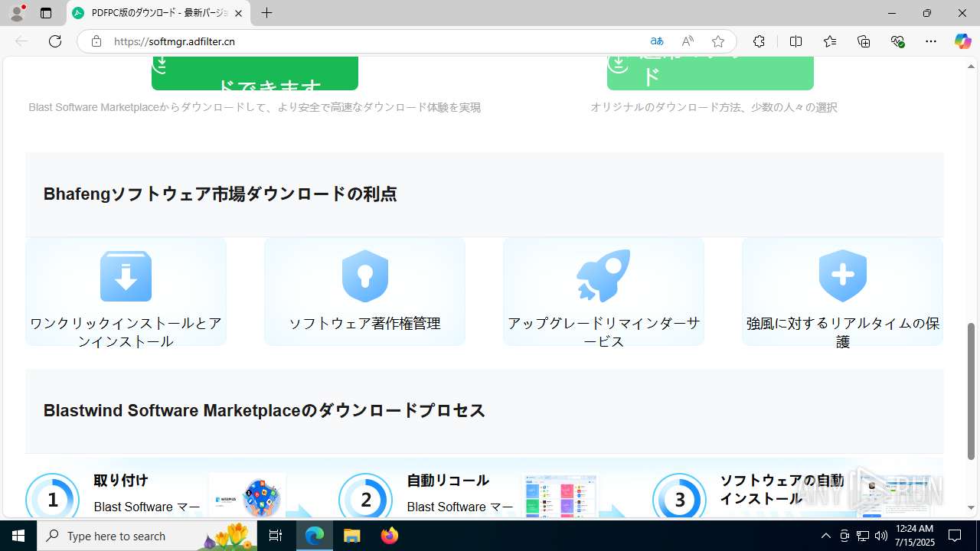Image resolution: width=980 pixels, height=551 pixels.
Task: Launch Firefox from taskbar
Action: [x=389, y=536]
